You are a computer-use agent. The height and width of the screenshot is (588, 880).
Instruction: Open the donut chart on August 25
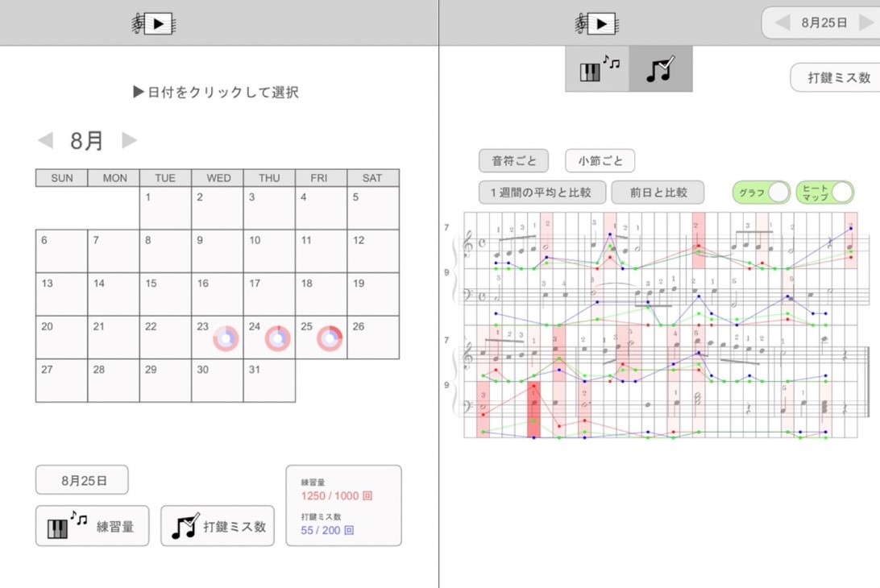[330, 338]
